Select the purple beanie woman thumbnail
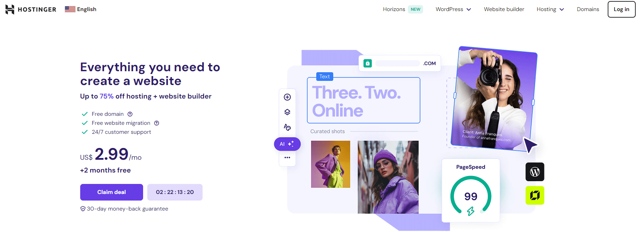 tap(388, 177)
